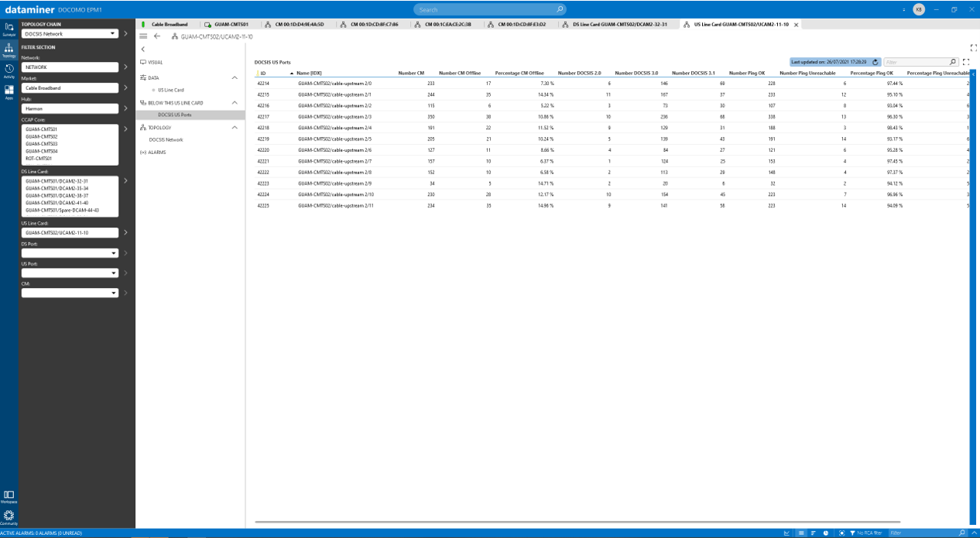
Task: Switch to CM 00:1D:D4:9E:4A:5D tab
Action: (300, 25)
